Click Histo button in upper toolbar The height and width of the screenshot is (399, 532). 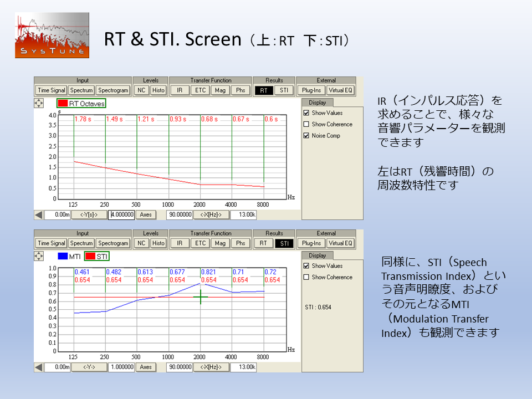[158, 90]
